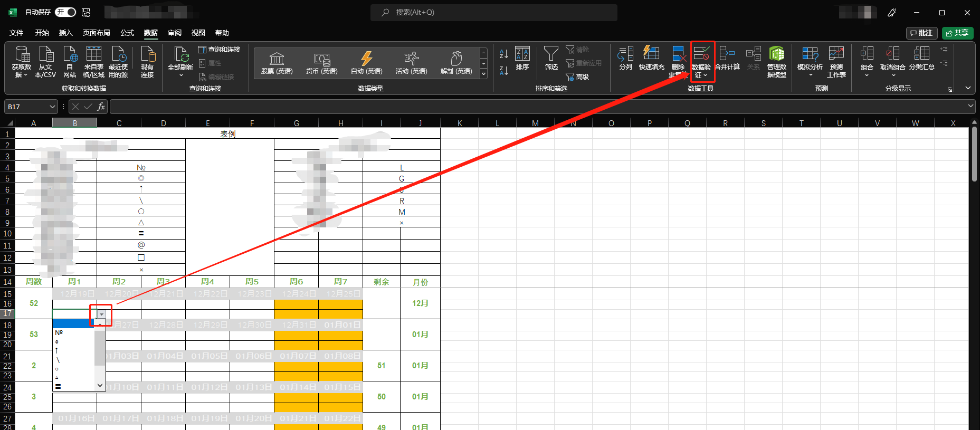Click the search box in title bar
980x430 pixels.
click(x=494, y=12)
